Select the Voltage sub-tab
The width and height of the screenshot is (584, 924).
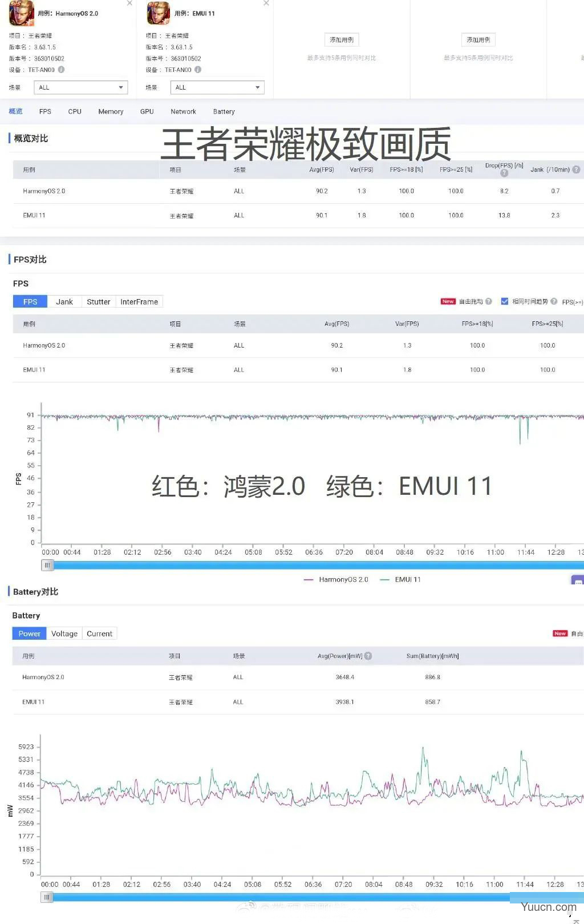coord(64,634)
